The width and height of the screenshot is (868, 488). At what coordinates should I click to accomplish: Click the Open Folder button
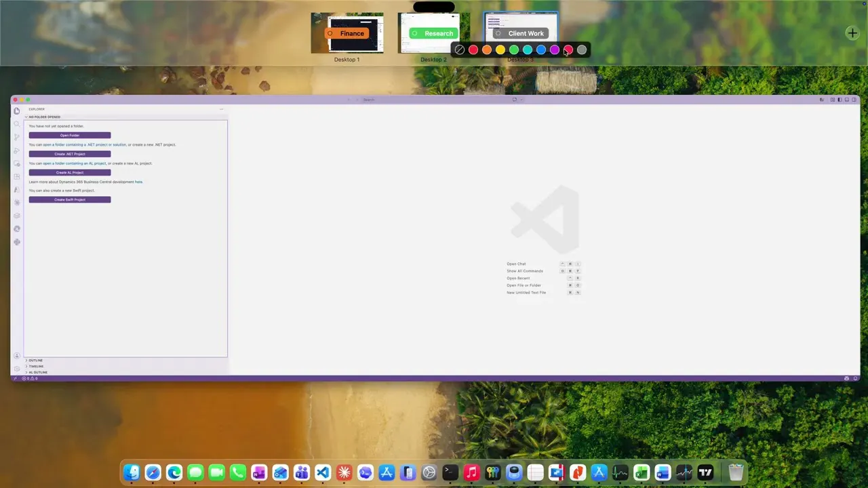point(70,136)
